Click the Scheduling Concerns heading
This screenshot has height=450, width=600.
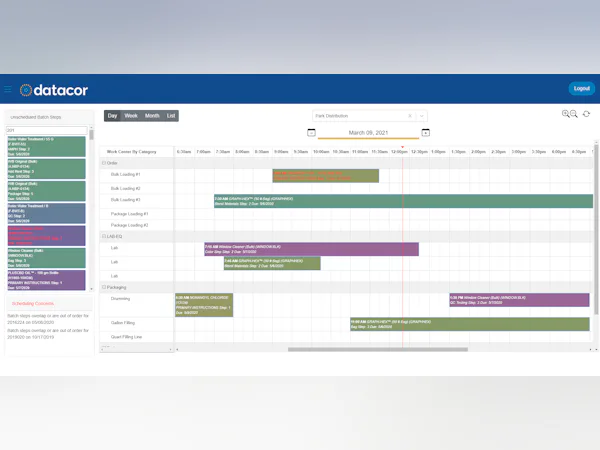pos(33,303)
